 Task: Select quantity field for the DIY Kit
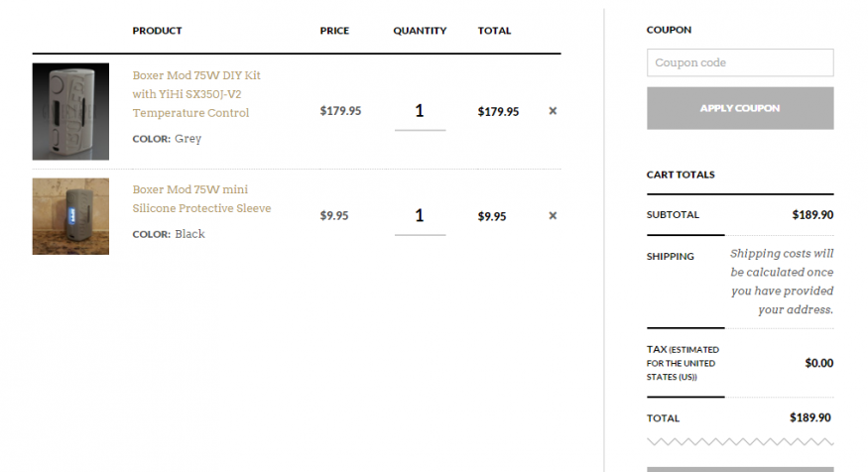click(421, 111)
